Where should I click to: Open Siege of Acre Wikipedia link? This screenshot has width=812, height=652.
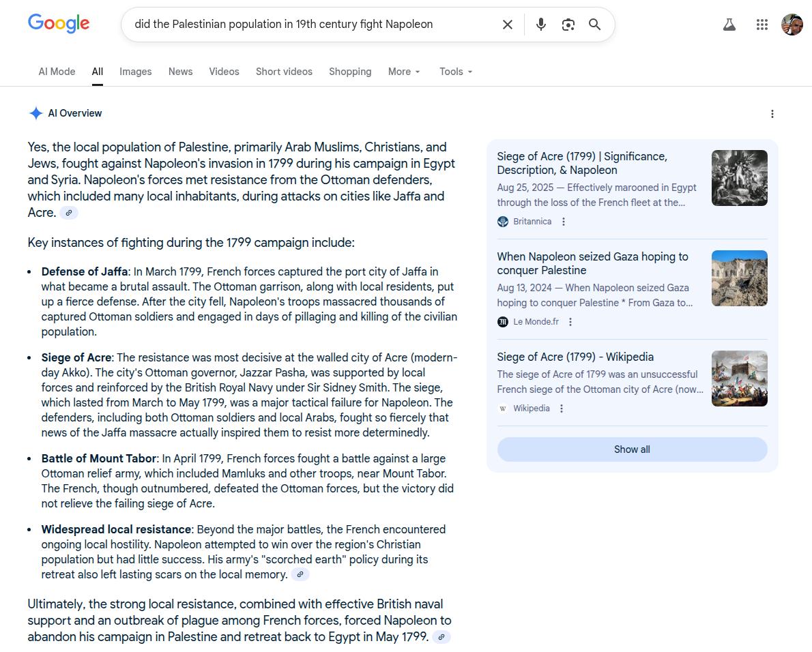point(575,357)
